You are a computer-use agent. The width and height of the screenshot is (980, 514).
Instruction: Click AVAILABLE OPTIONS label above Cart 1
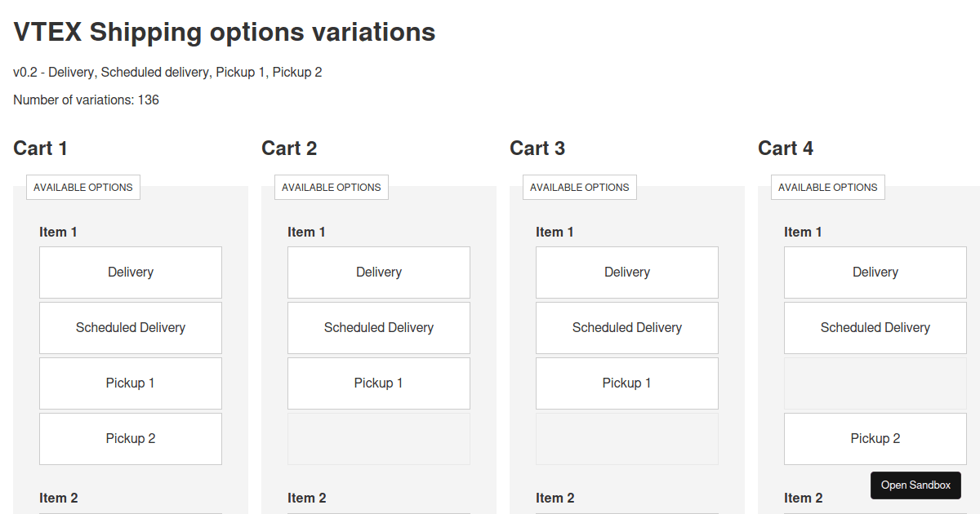tap(82, 187)
